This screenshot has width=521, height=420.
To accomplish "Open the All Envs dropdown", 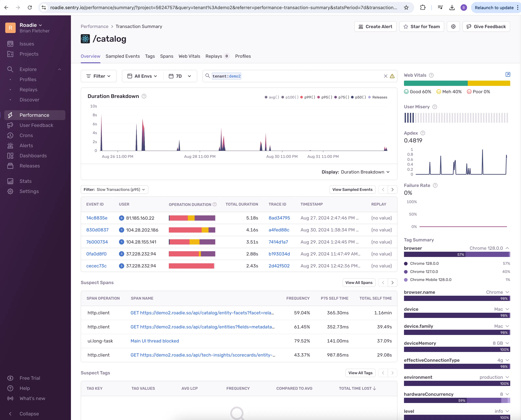I will tap(142, 76).
